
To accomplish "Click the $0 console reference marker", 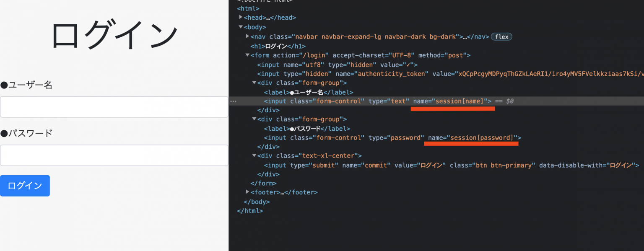I will [x=510, y=101].
